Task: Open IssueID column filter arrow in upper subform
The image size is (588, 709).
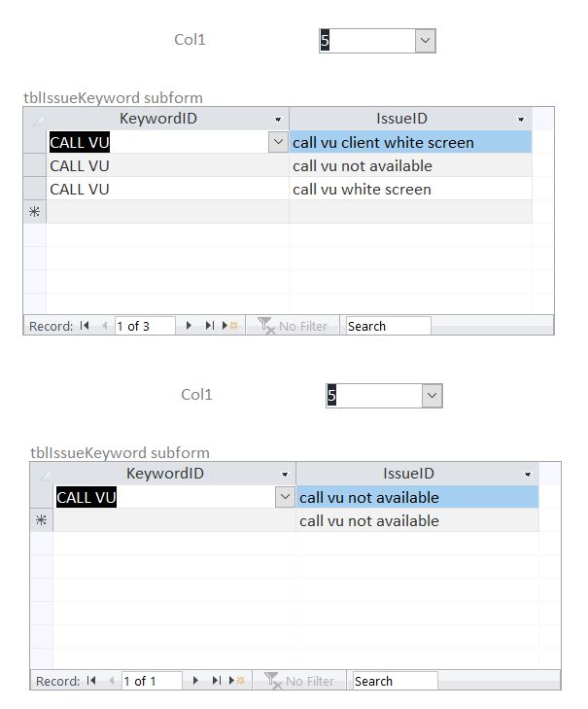Action: click(x=521, y=120)
